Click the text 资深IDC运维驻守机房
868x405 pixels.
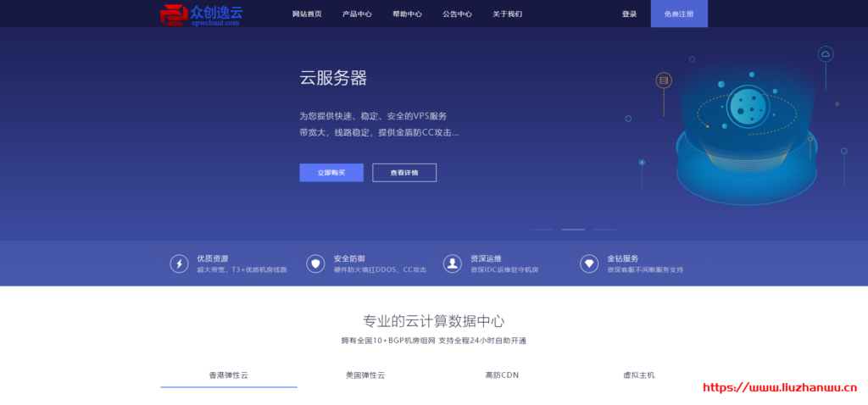tap(504, 270)
